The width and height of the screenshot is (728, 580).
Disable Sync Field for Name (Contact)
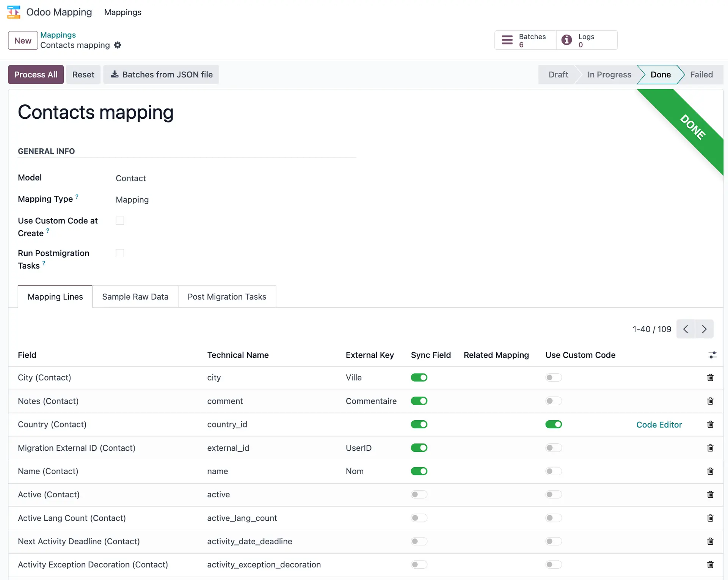point(419,471)
